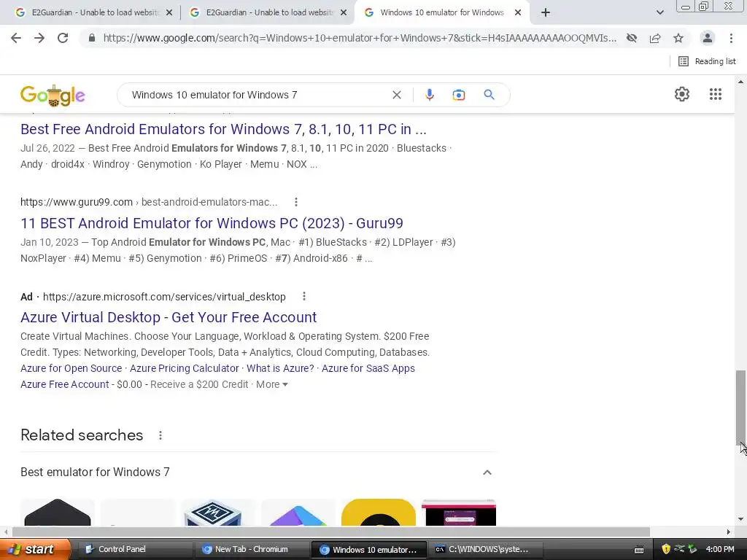Expand the More dropdown in Azure ad

(271, 384)
